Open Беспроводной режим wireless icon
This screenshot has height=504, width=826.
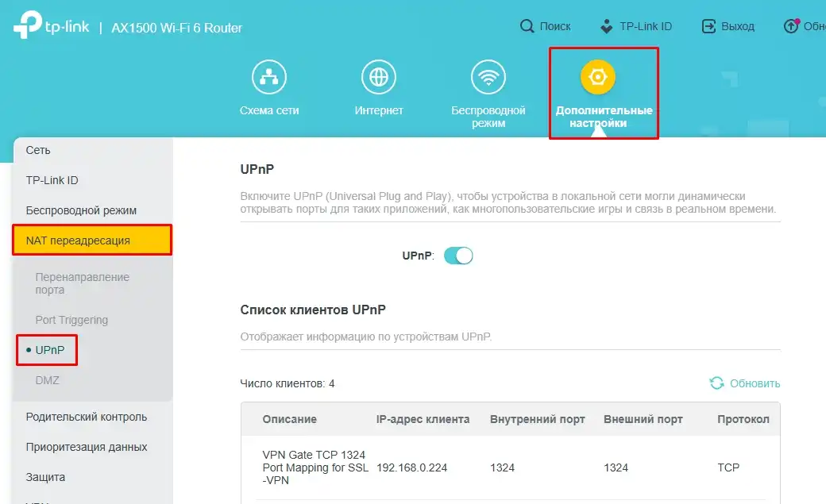488,76
